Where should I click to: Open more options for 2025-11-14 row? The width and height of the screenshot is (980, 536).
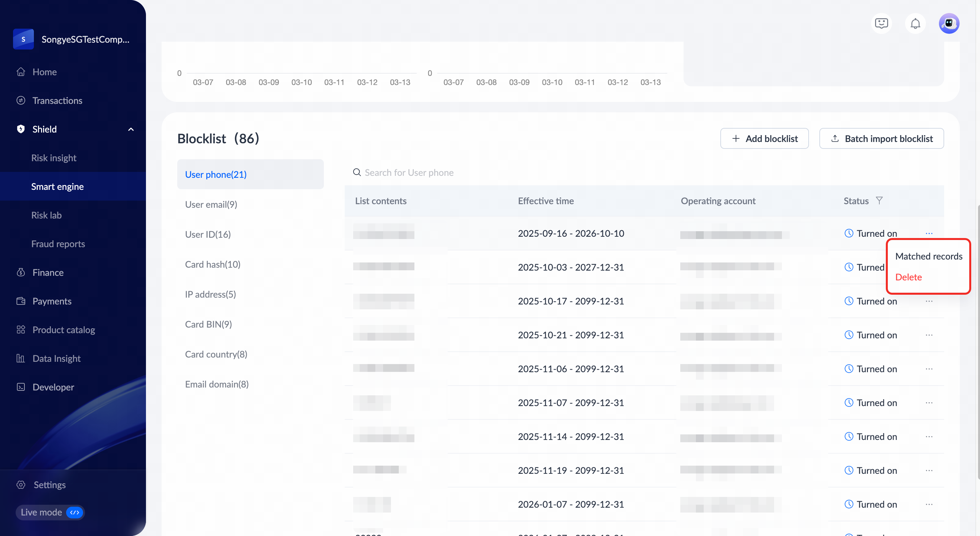pyautogui.click(x=929, y=436)
